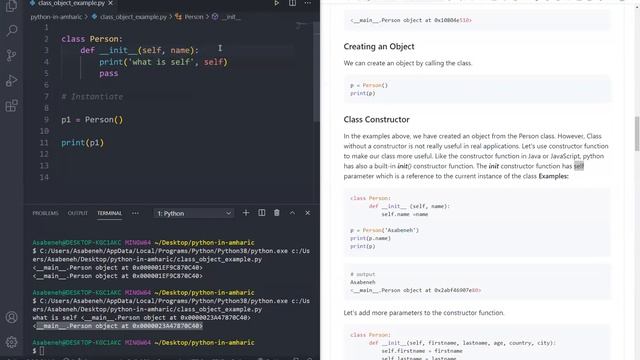Switch to the PROBLEMS tab
This screenshot has height=360, width=640.
[x=45, y=213]
